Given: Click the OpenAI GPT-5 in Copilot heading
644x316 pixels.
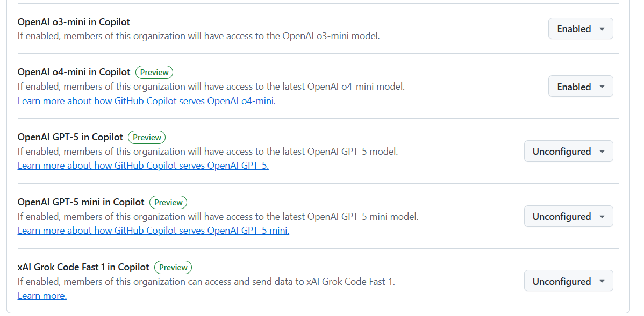Looking at the screenshot, I should [x=70, y=137].
